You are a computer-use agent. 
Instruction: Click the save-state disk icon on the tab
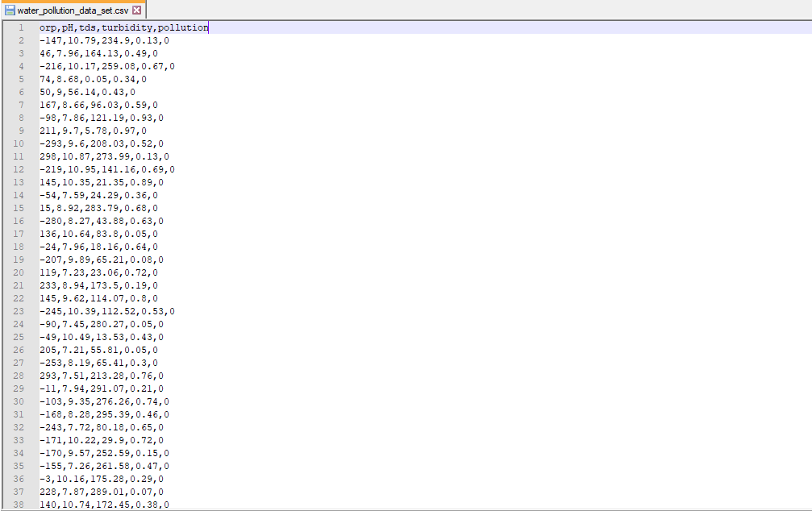pyautogui.click(x=10, y=10)
